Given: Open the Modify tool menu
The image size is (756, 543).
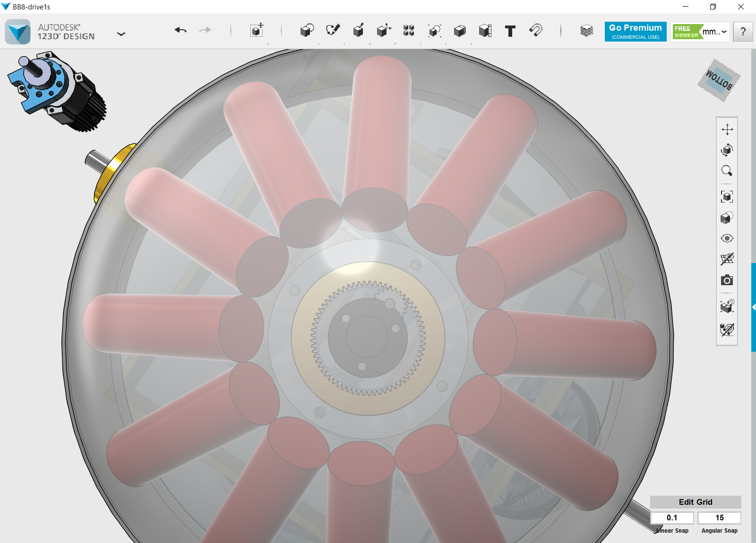Looking at the screenshot, I should coord(384,31).
